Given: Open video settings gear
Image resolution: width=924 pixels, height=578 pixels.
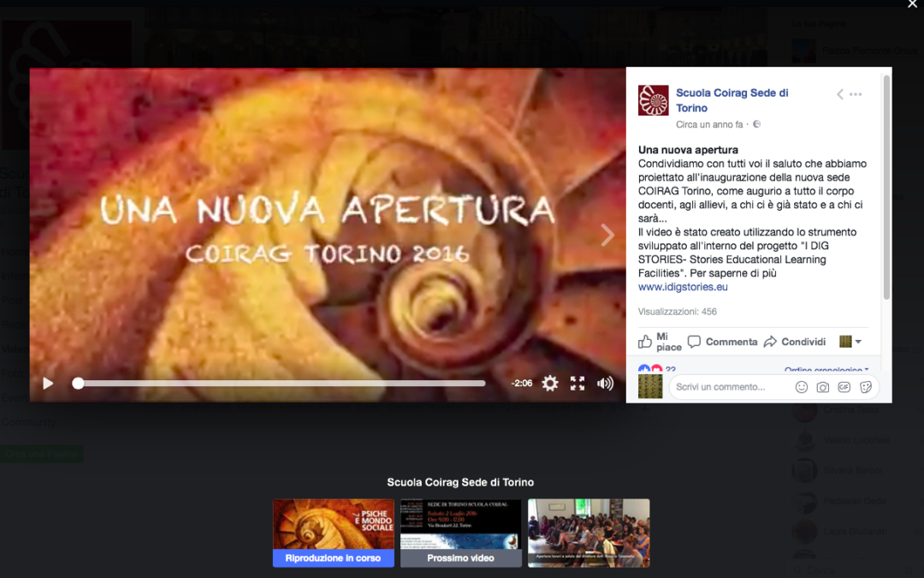Looking at the screenshot, I should click(x=550, y=384).
